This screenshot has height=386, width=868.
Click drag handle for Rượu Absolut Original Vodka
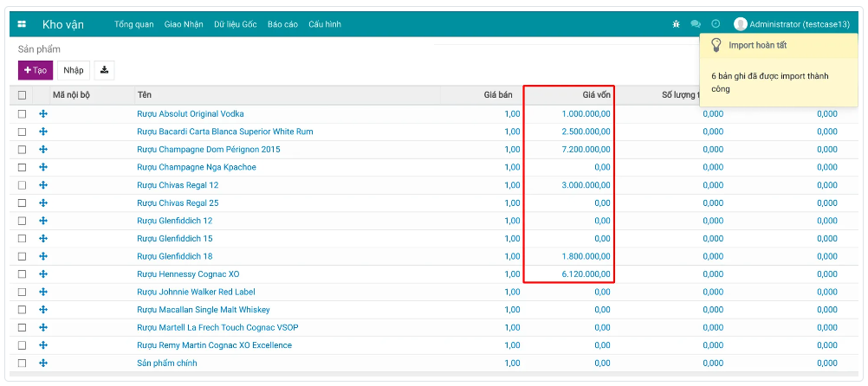pos(43,113)
